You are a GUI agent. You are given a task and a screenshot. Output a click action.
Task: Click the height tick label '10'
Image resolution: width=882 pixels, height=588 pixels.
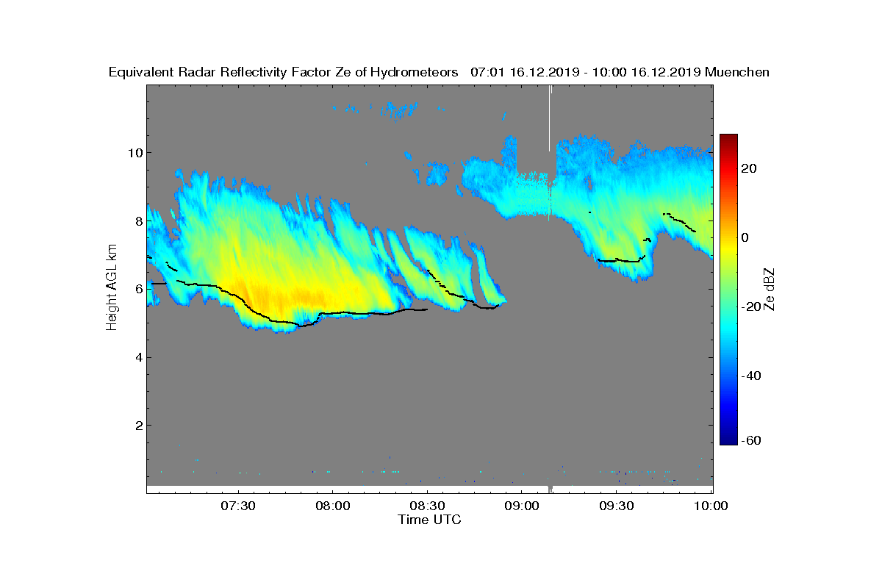[135, 153]
